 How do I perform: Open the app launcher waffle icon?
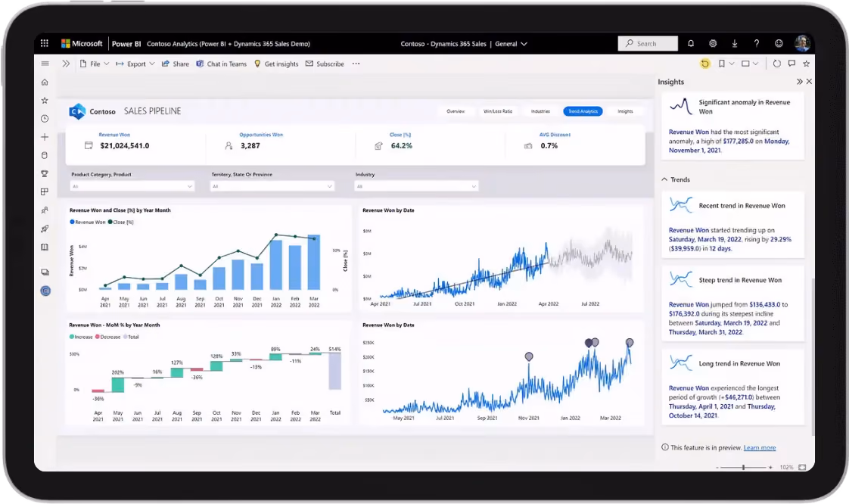(x=45, y=43)
